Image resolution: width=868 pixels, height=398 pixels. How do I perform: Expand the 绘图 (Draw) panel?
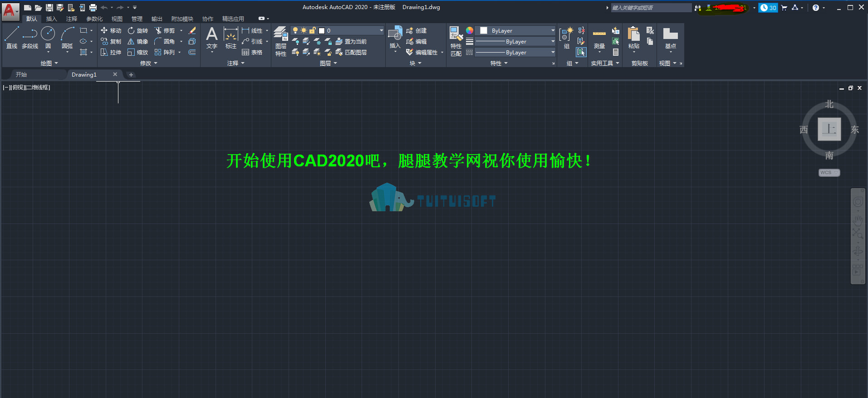[49, 63]
